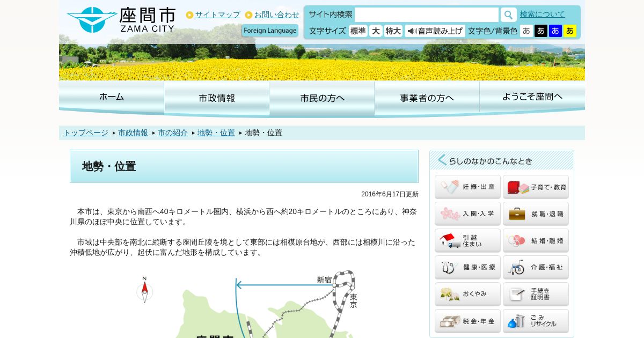Select white background color swatch
644x338 pixels.
click(x=526, y=31)
